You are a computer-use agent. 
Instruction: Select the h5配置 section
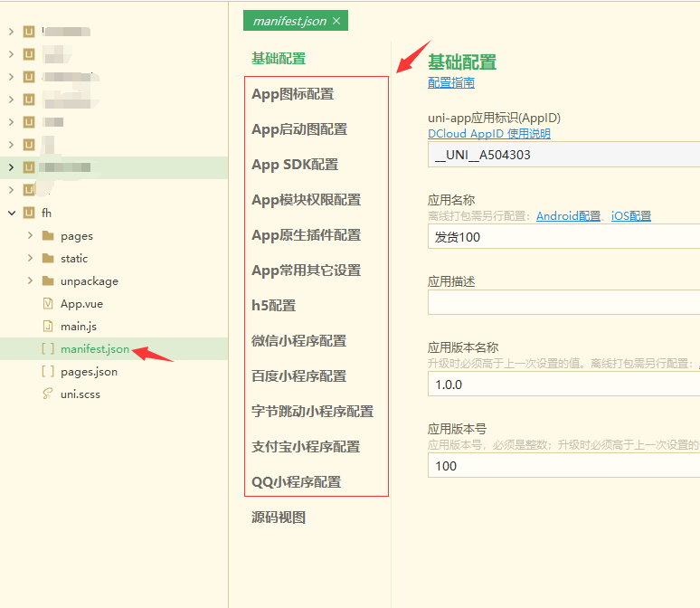pyautogui.click(x=273, y=306)
